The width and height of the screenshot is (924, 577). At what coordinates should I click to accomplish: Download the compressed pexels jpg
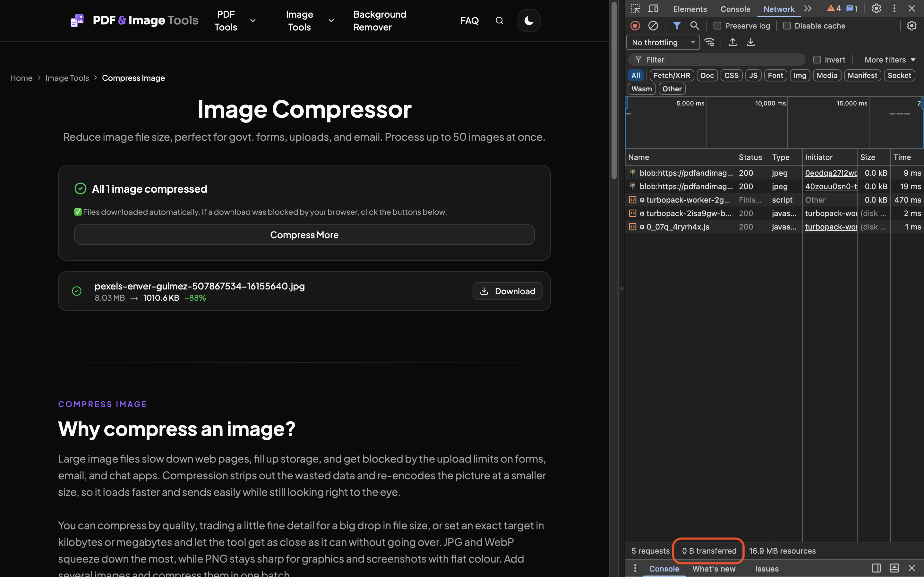(508, 291)
